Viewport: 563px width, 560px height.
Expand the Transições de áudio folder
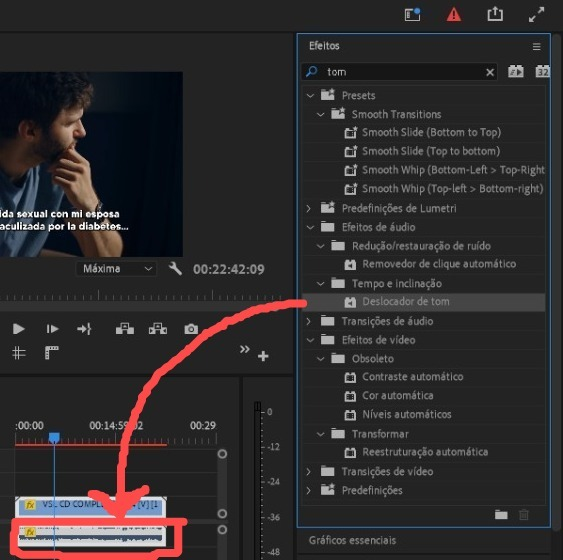point(308,321)
